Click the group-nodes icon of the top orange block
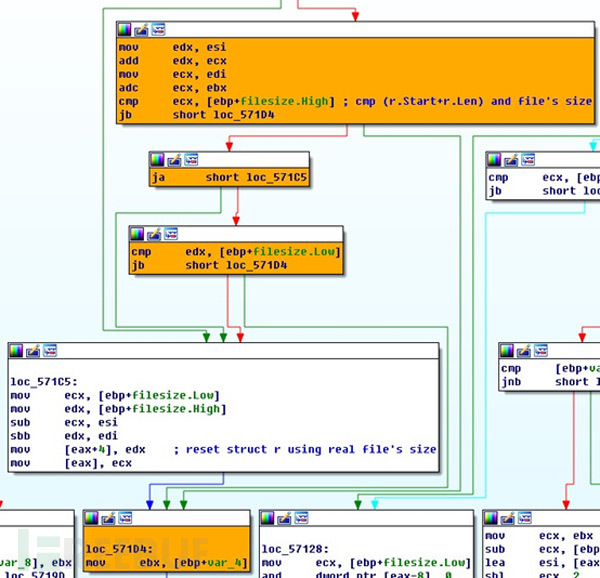This screenshot has width=600, height=578. pyautogui.click(x=158, y=29)
